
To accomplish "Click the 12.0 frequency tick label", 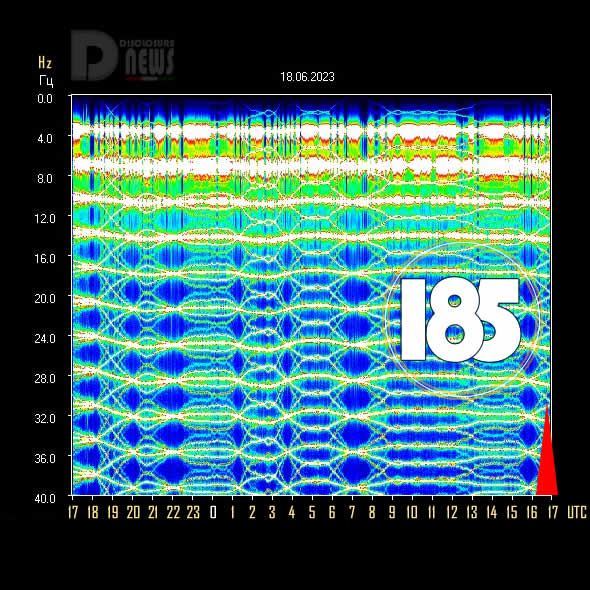I will 45,219.
